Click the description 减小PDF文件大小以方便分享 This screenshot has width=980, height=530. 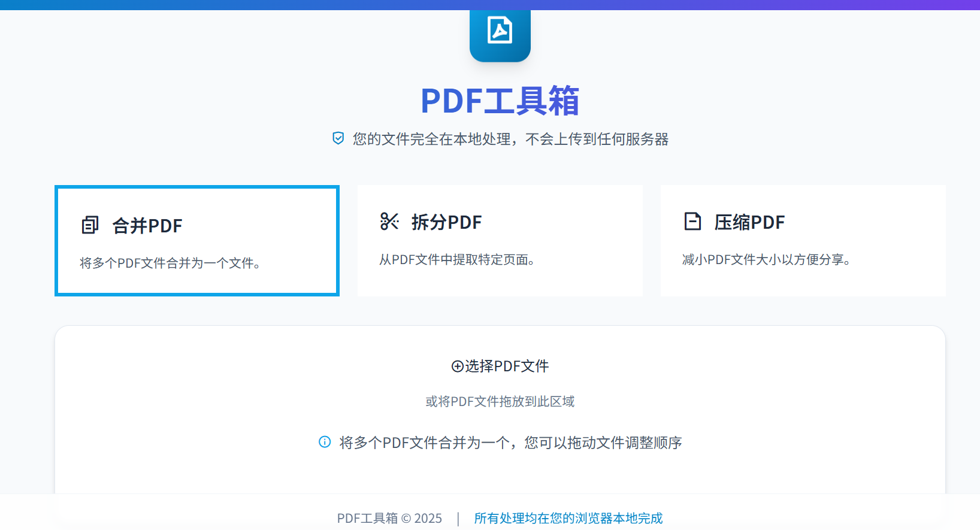click(766, 259)
